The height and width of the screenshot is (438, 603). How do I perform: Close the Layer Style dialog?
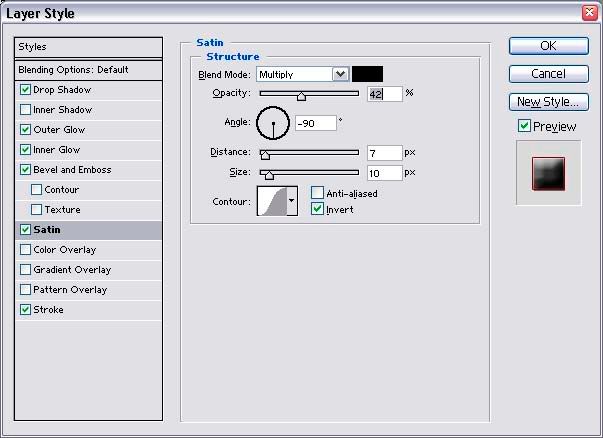pos(590,13)
